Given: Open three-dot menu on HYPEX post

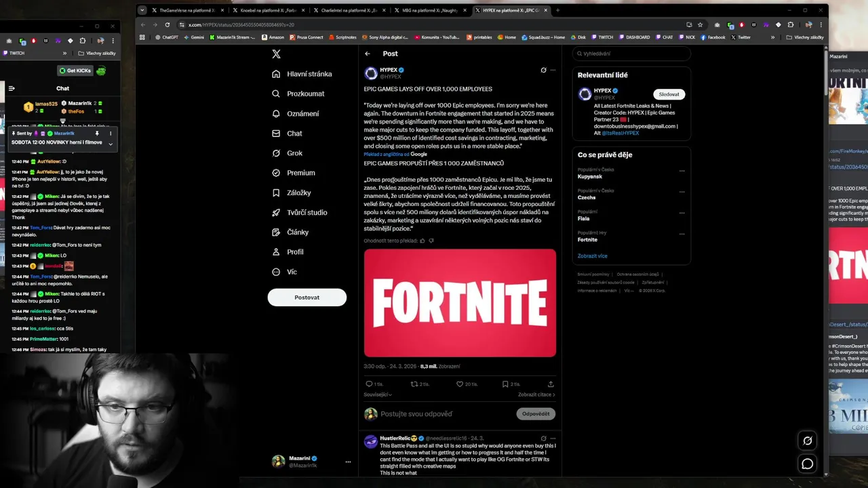Looking at the screenshot, I should [x=553, y=70].
